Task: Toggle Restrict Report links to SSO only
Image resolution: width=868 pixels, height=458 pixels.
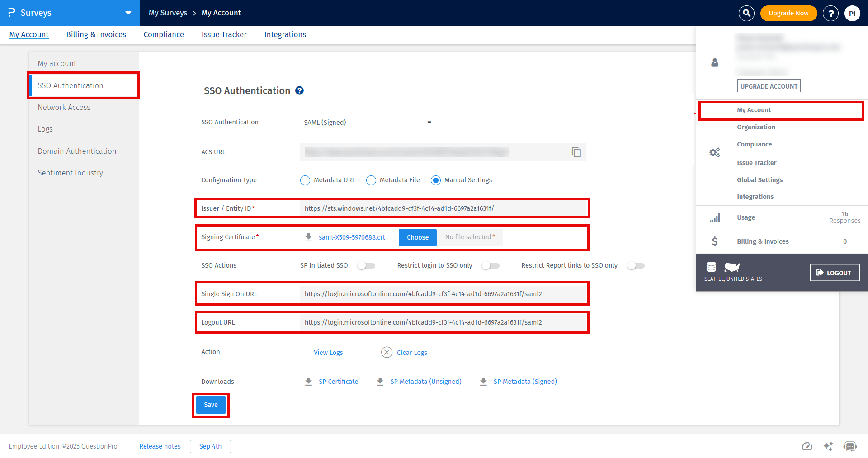Action: coord(636,266)
